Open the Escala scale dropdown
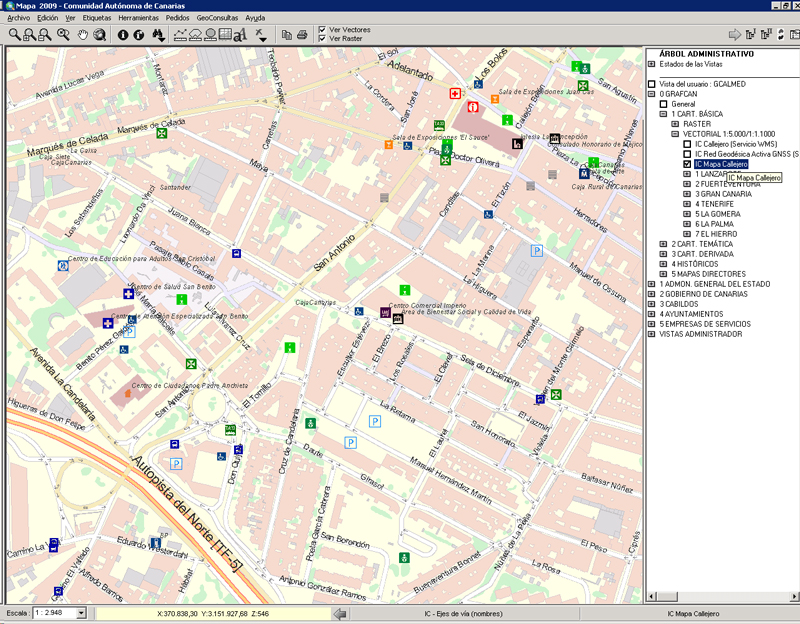 point(81,613)
